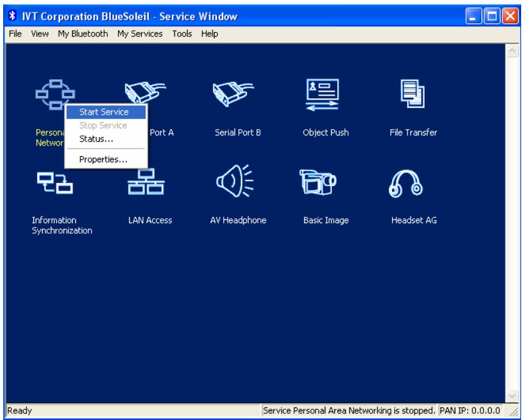Select the Personal Area Networking service icon
The image size is (523, 420).
[x=55, y=94]
